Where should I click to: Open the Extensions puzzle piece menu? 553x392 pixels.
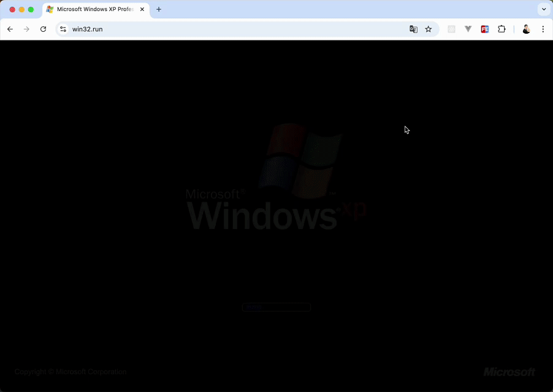coord(502,29)
